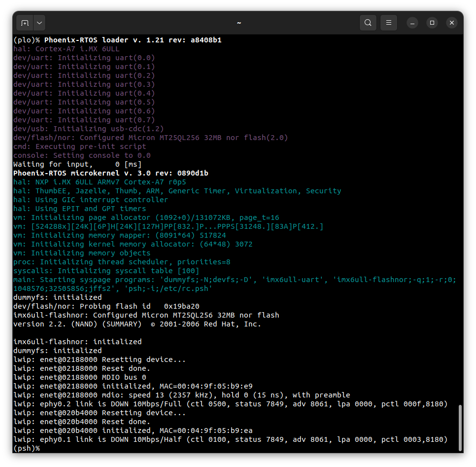Click the terminal scrollbar thumb
The width and height of the screenshot is (476, 467).
[x=460, y=428]
